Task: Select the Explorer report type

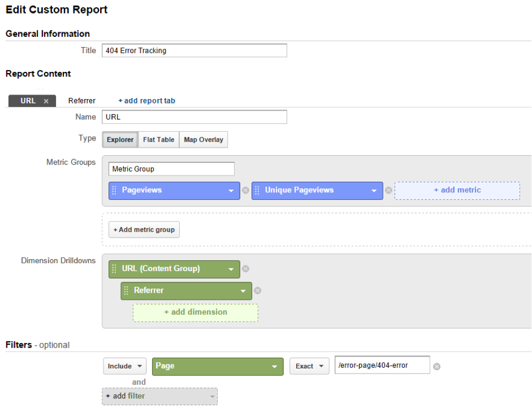Action: tap(120, 140)
